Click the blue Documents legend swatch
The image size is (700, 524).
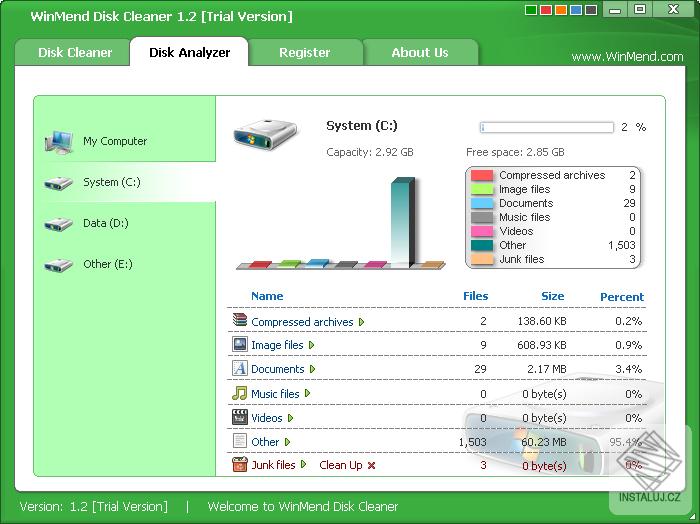482,203
